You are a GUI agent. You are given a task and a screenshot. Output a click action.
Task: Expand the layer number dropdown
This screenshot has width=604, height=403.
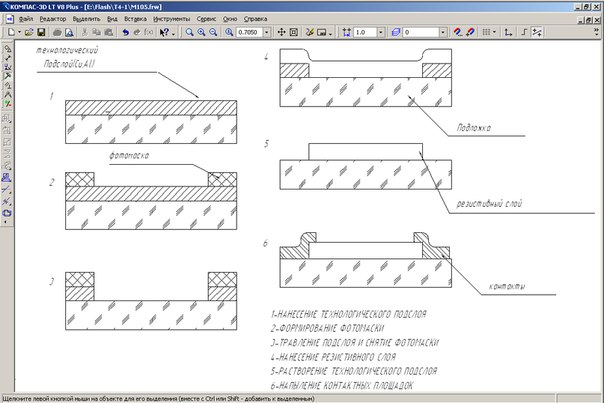click(443, 32)
